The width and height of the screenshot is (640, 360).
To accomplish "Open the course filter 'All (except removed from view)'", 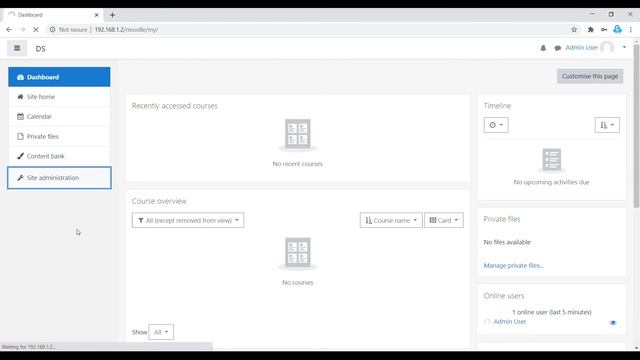I will click(x=188, y=220).
